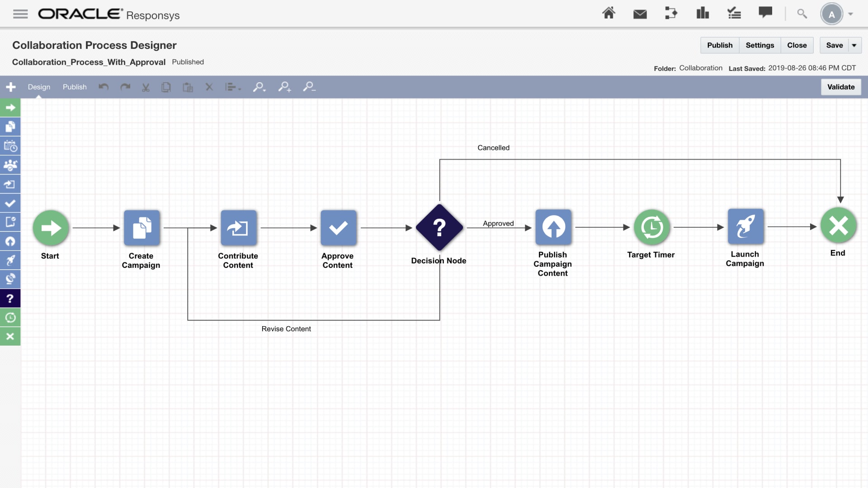The width and height of the screenshot is (868, 488).
Task: Click the Validate button
Action: pyautogui.click(x=840, y=87)
